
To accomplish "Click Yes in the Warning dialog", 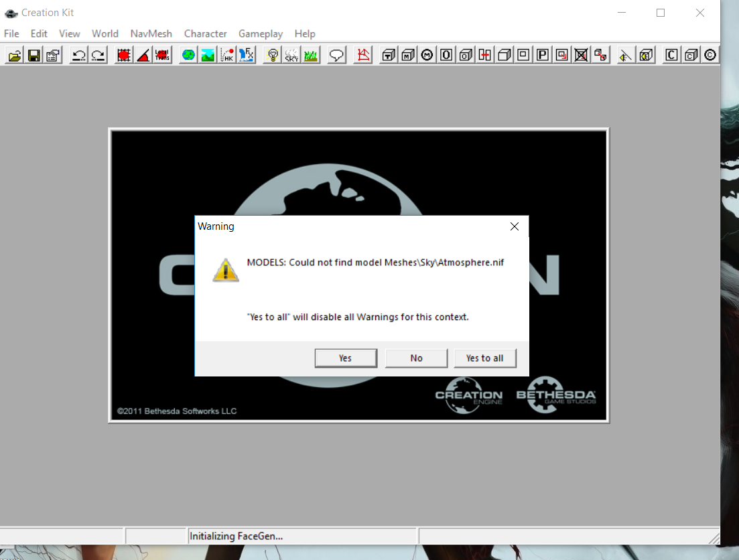I will tap(346, 358).
